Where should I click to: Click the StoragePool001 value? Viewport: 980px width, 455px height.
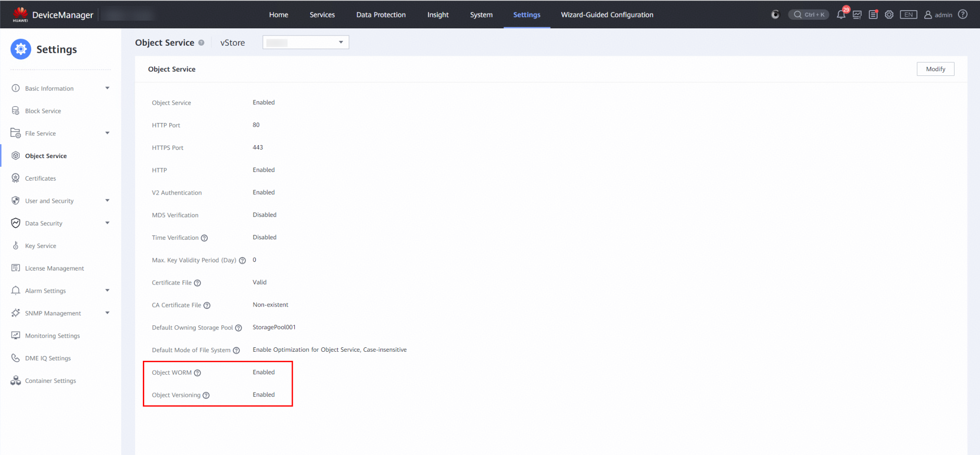pos(274,327)
